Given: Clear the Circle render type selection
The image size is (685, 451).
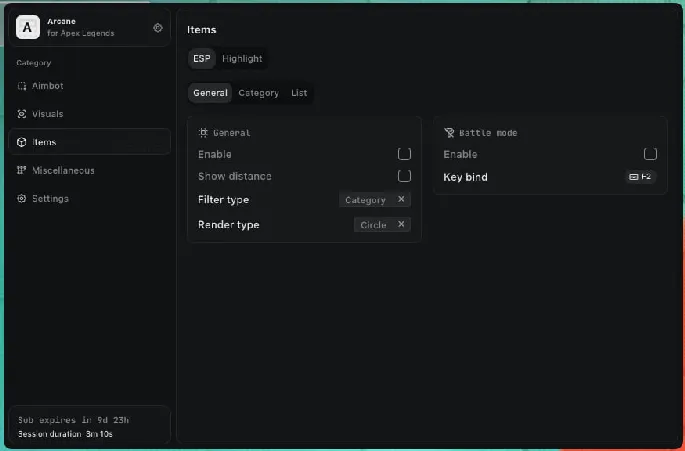Looking at the screenshot, I should 401,225.
